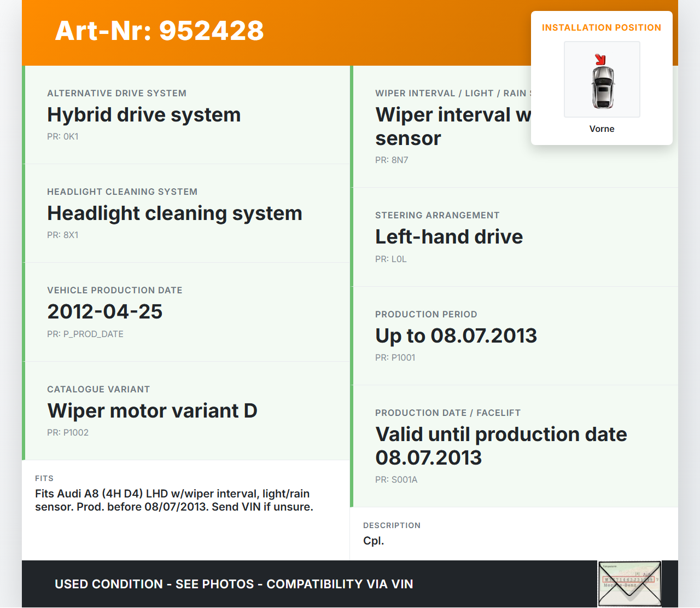Select the Left-hand drive value

448,237
